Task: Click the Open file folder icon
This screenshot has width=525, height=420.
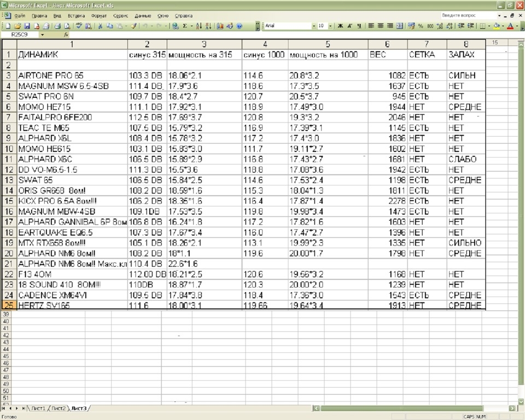Action: tap(17, 26)
